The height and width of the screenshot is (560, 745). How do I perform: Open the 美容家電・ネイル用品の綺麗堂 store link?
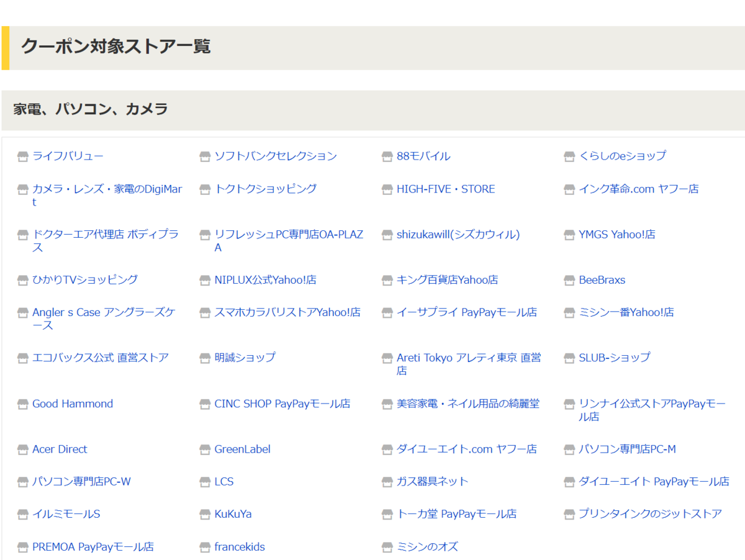click(x=468, y=404)
